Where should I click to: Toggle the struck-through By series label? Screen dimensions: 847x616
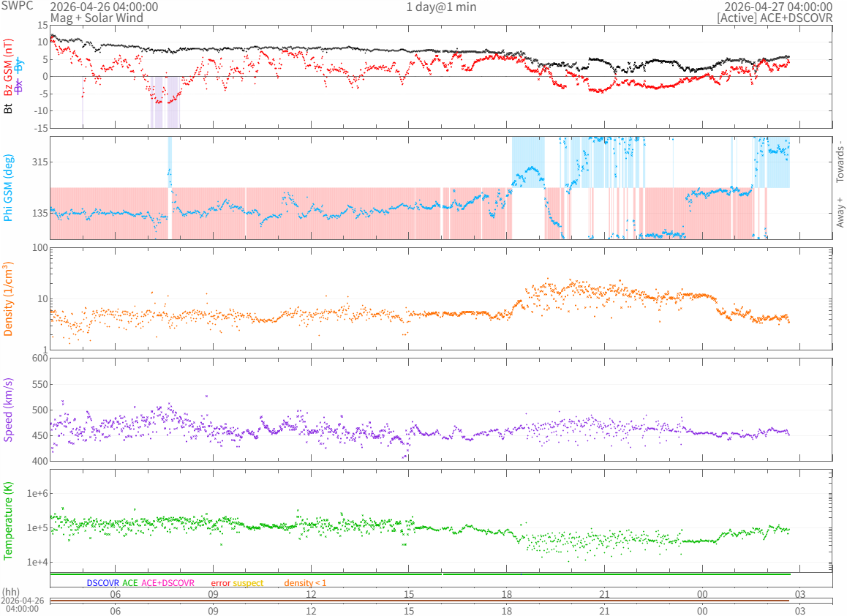tap(20, 65)
